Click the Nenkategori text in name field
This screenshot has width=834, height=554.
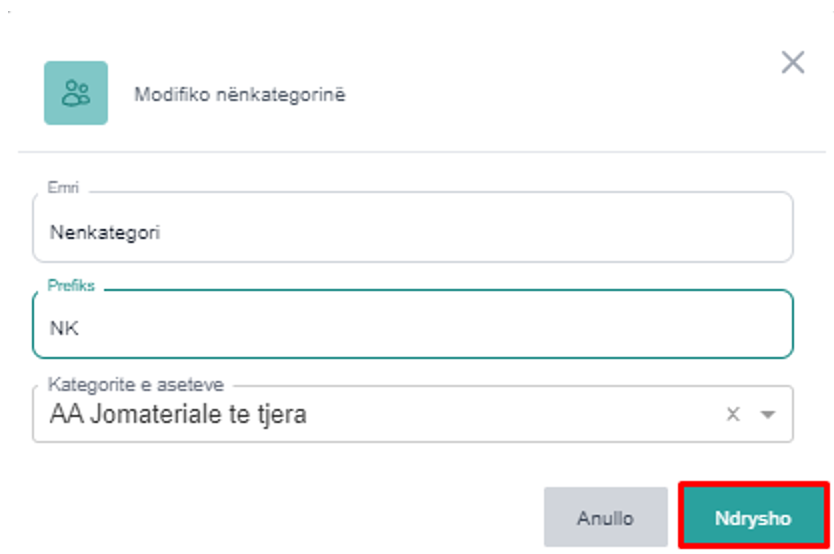[x=105, y=232]
